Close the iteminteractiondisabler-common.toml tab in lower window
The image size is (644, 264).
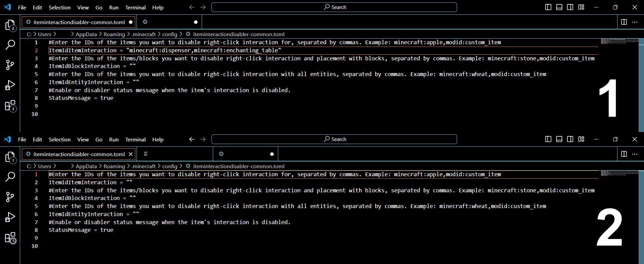pos(131,154)
